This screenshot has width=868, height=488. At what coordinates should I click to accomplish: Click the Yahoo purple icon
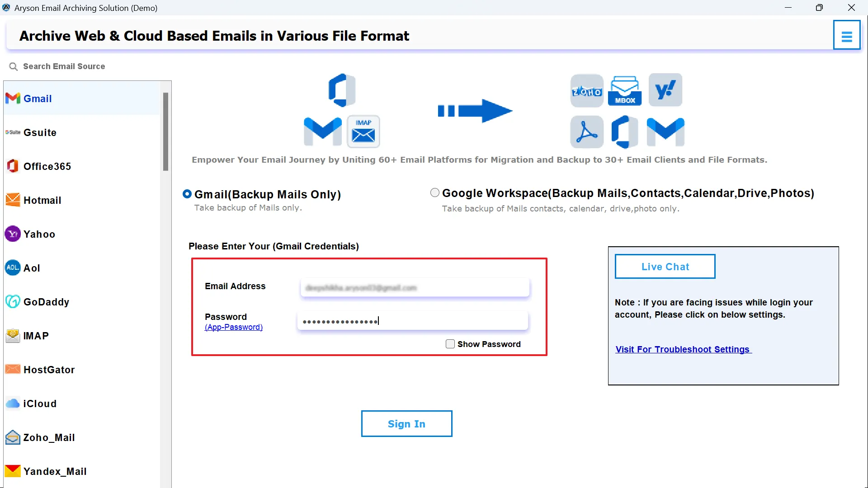(x=13, y=234)
